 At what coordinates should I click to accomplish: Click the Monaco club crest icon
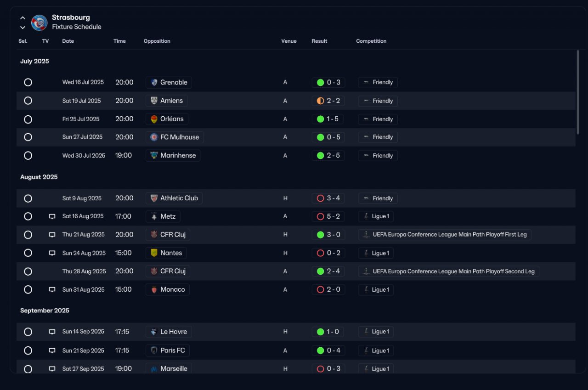tap(154, 289)
